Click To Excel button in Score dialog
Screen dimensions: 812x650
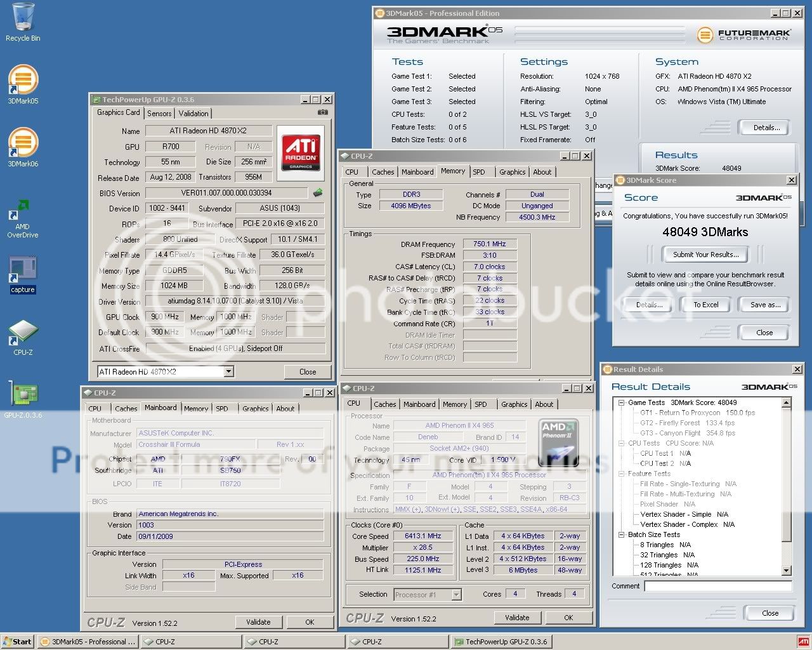(x=705, y=305)
